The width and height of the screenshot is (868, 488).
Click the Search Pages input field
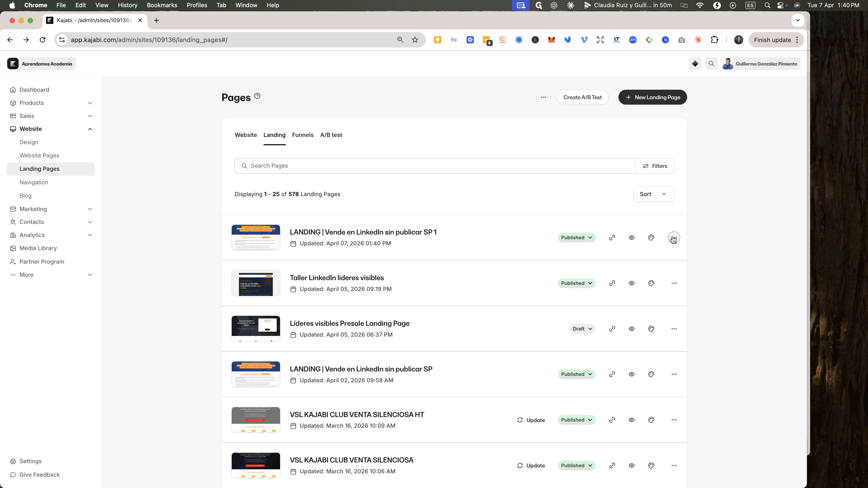tap(435, 166)
